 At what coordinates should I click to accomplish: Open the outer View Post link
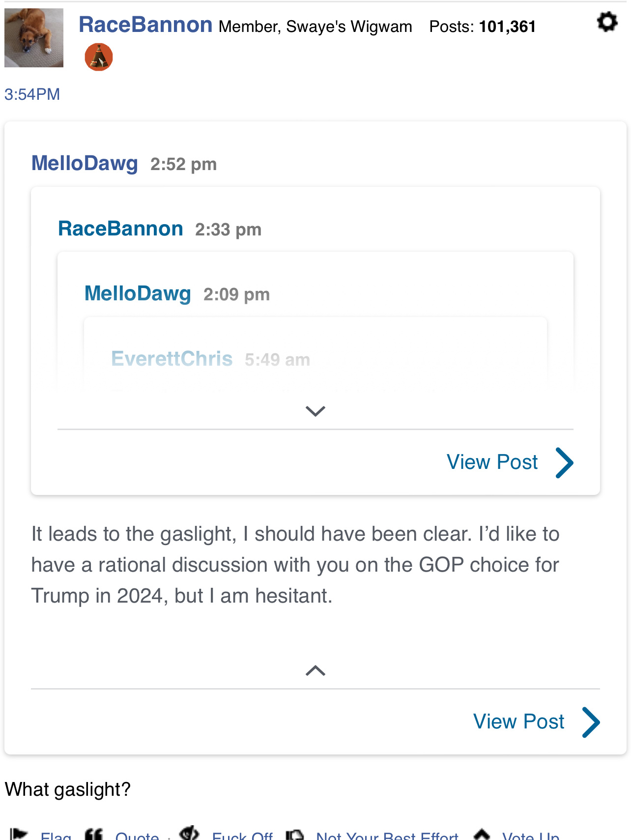pos(518,722)
